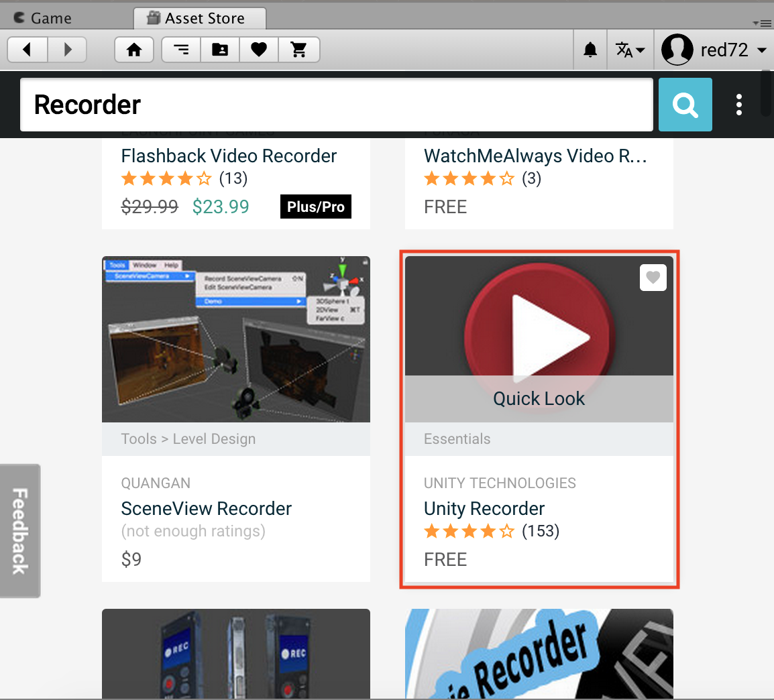Open the Feedback side button
Viewport: 774px width, 700px height.
(x=20, y=530)
